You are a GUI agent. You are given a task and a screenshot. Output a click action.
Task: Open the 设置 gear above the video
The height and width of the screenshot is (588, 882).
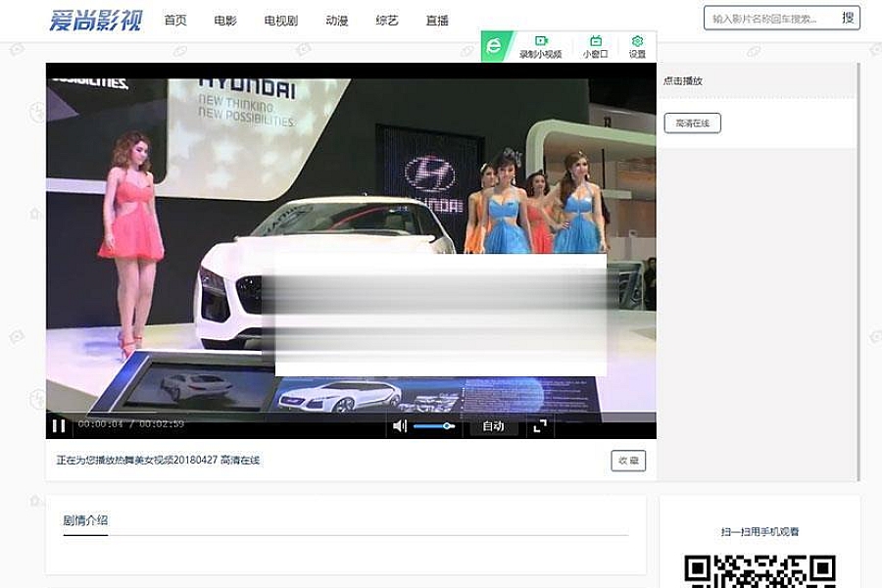(637, 47)
